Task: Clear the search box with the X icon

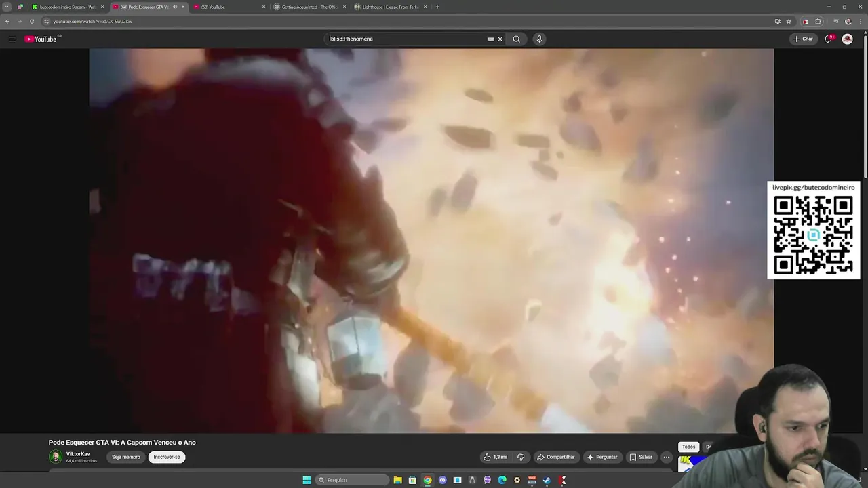Action: (500, 39)
